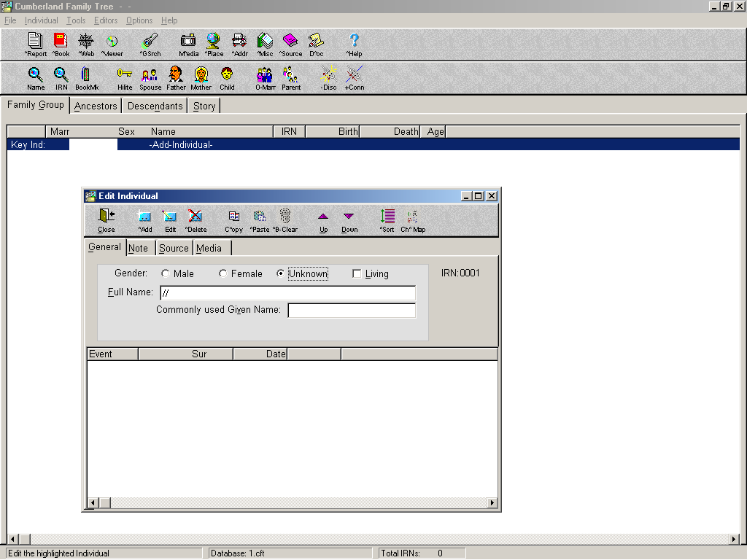This screenshot has height=560, width=747.
Task: Click the Web spider-web icon
Action: pos(86,42)
